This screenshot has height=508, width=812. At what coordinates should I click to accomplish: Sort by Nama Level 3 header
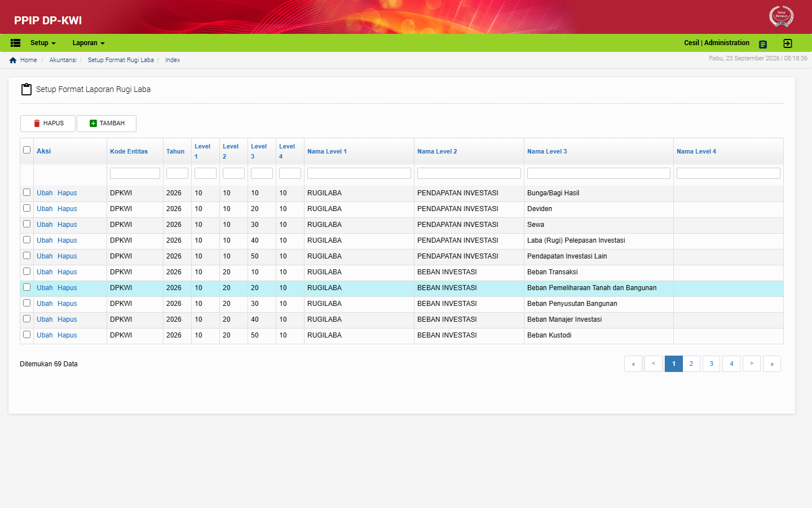[547, 151]
